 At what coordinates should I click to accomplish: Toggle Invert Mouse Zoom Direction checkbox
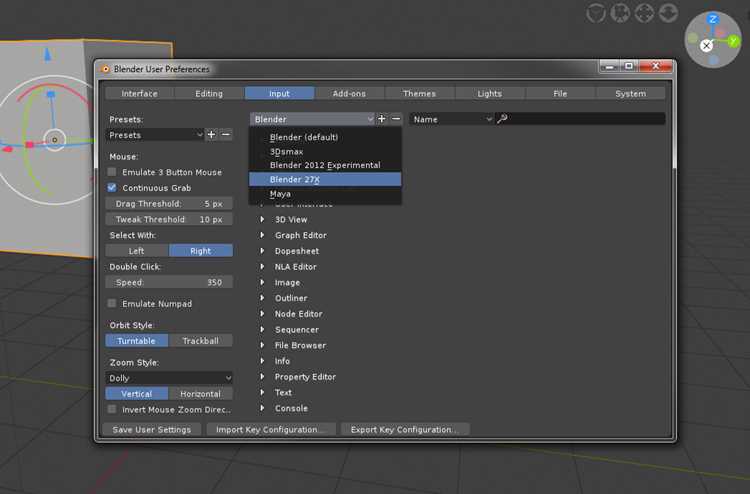[112, 409]
